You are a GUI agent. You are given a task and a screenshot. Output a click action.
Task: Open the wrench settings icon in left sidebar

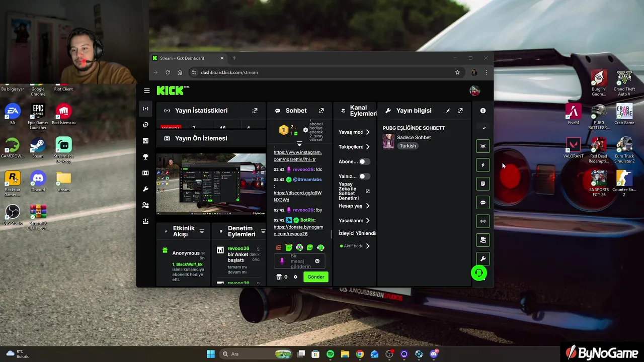(x=145, y=189)
